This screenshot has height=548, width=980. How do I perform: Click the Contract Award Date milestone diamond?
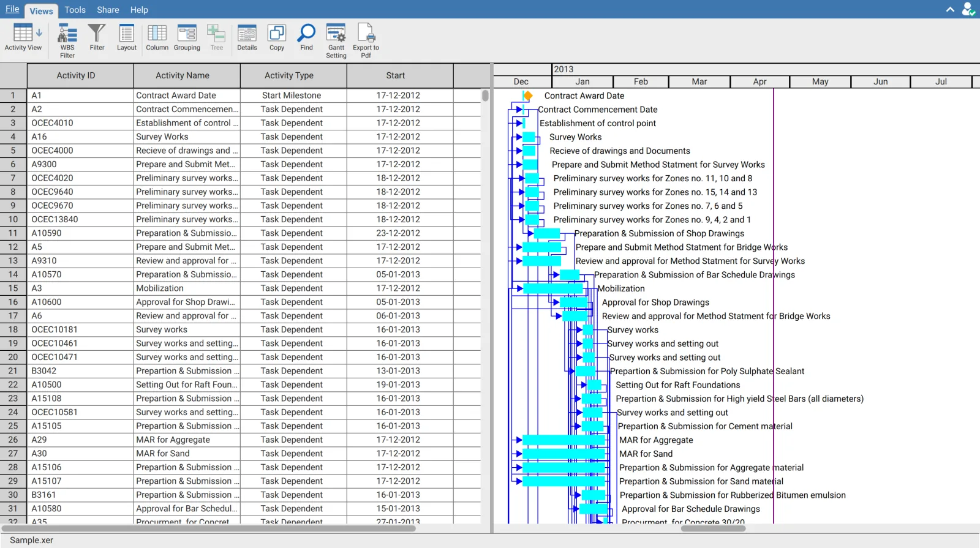527,96
